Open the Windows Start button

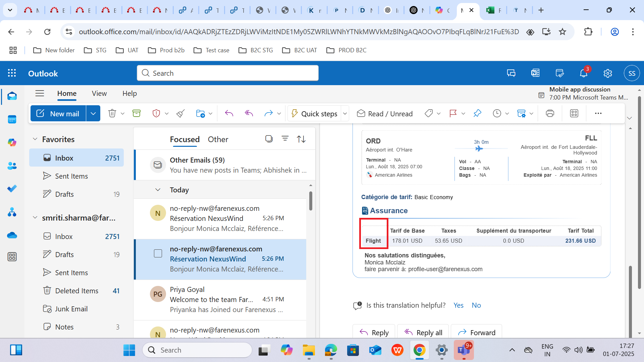pyautogui.click(x=129, y=350)
